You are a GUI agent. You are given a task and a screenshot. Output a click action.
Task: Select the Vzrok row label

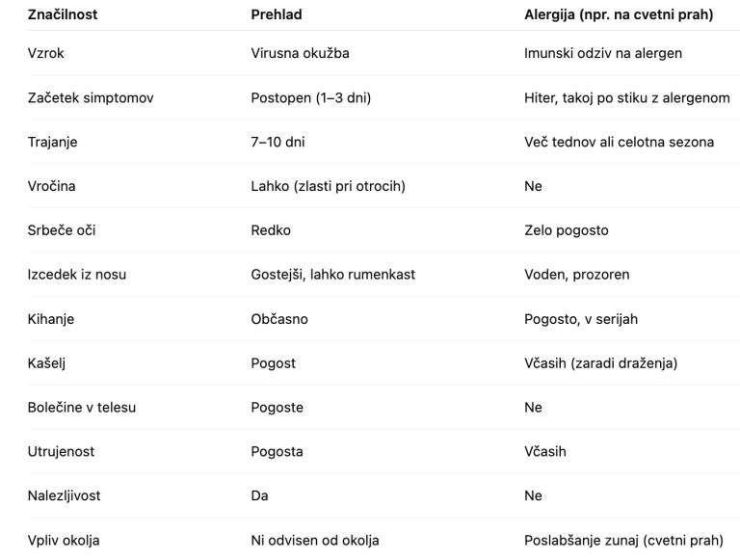click(x=46, y=54)
